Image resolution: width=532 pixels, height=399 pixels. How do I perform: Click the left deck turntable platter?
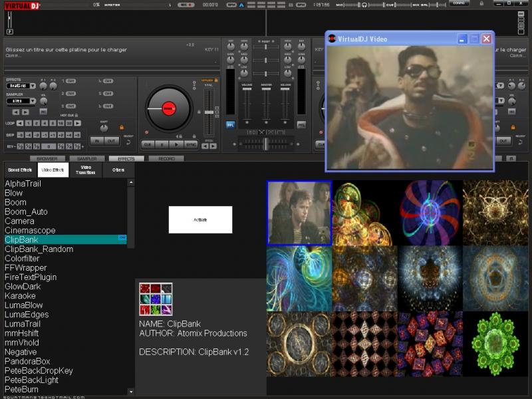pos(169,108)
